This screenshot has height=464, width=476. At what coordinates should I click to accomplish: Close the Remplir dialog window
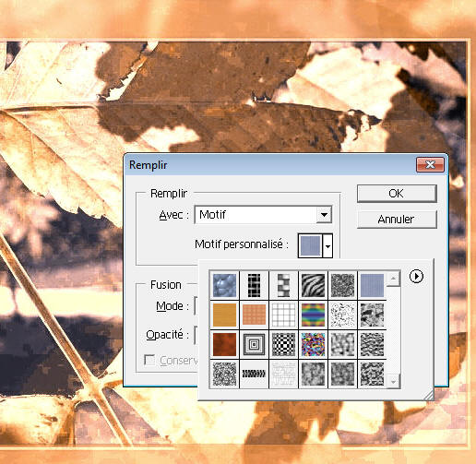(430, 165)
